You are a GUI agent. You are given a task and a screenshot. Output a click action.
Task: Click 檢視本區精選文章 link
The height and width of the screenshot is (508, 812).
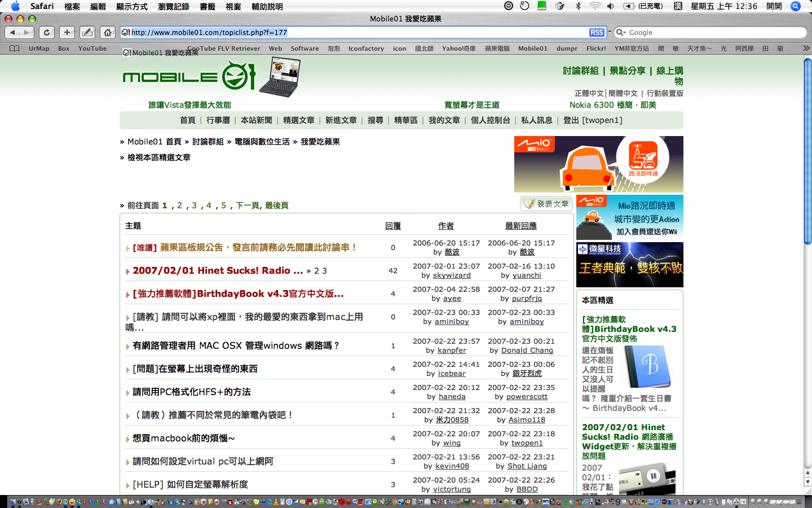159,157
